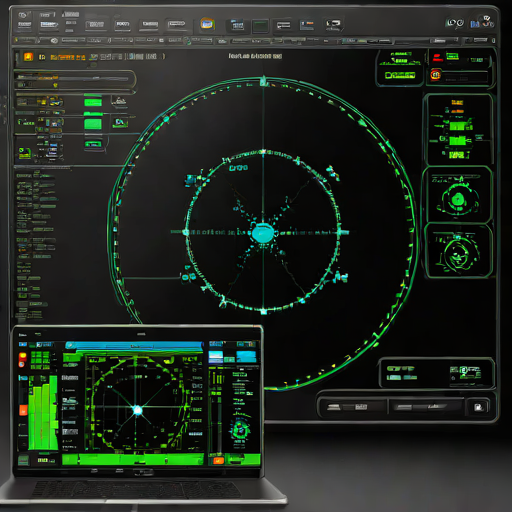512x512 pixels.
Task: Click the orange-and-blue square icon in the top toolbar
Action: (207, 24)
